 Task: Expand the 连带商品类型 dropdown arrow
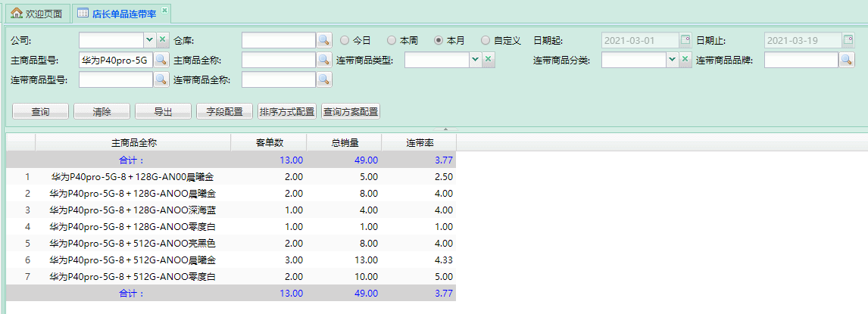coord(476,61)
